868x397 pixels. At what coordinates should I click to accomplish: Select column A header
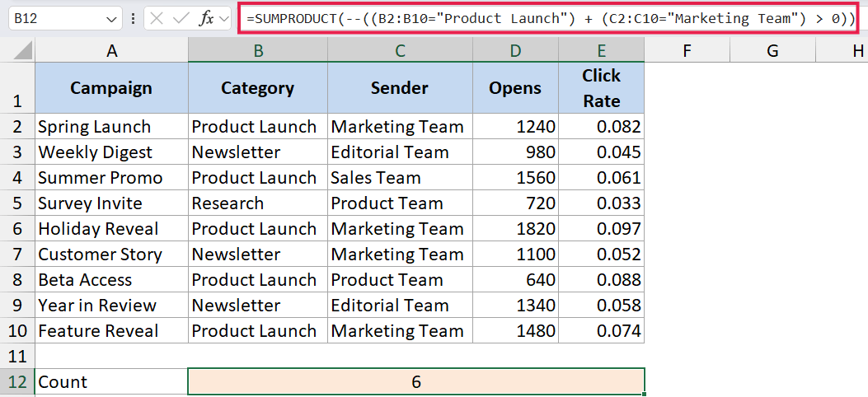pos(112,51)
